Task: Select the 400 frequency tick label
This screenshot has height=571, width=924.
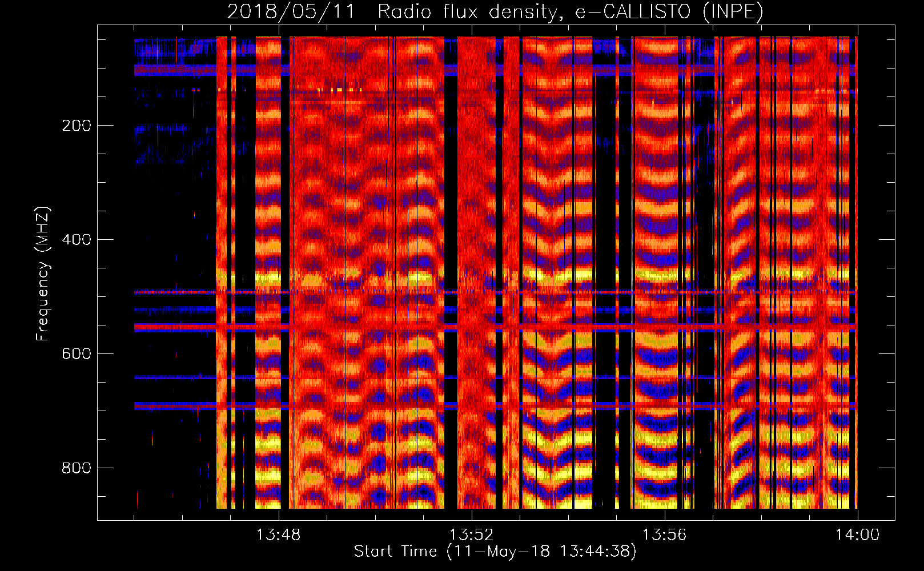Action: coord(76,240)
